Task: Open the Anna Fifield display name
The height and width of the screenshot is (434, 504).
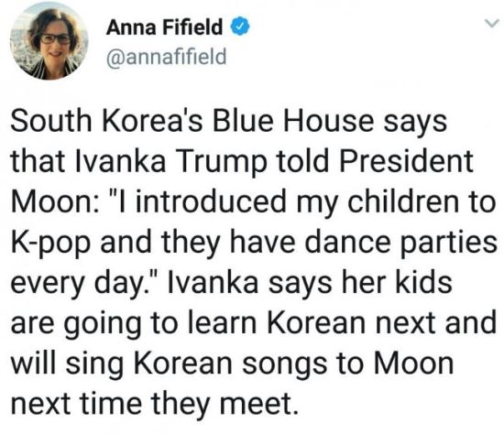Action: (164, 27)
